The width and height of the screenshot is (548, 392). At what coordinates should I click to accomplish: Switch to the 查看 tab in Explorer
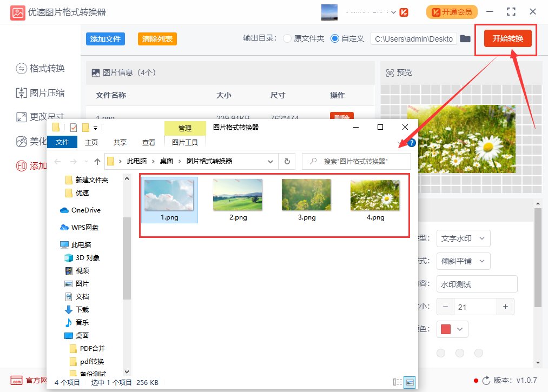pyautogui.click(x=148, y=142)
